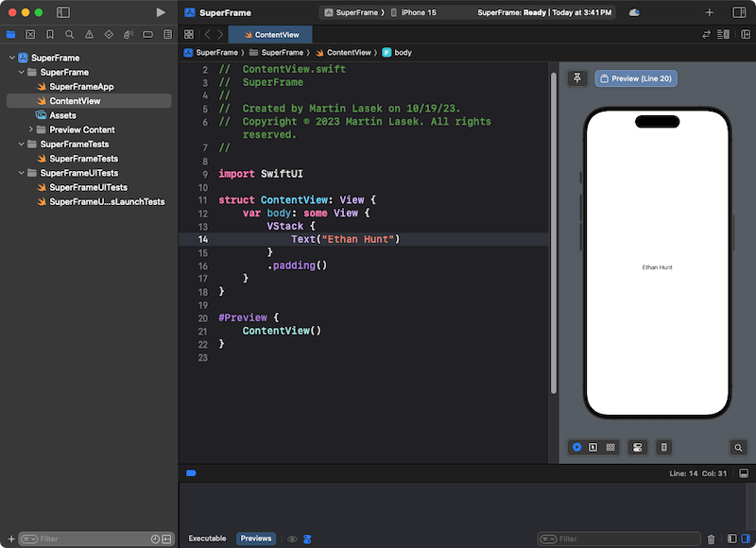The height and width of the screenshot is (548, 756).
Task: Collapse the SuperFrame source folder
Action: [21, 73]
